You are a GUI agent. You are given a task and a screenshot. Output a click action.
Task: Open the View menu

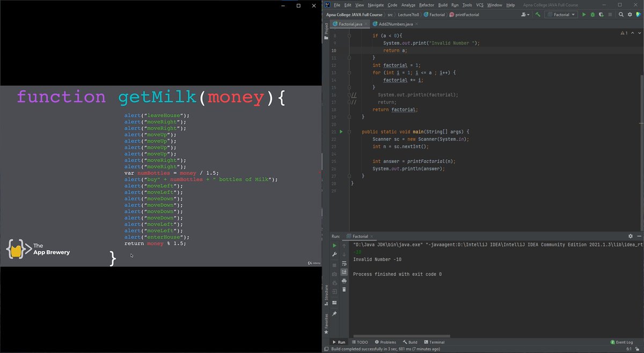(x=360, y=5)
